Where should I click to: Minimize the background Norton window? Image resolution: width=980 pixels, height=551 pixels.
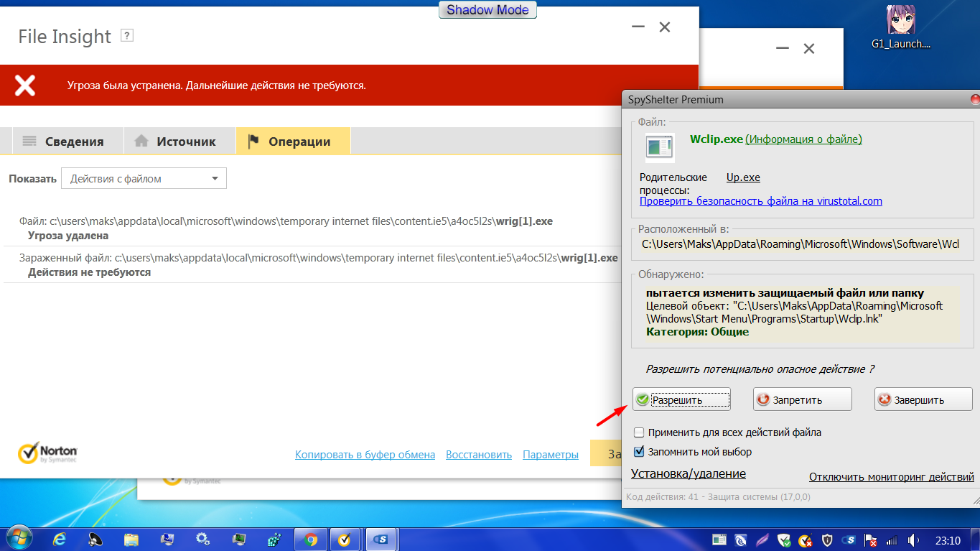click(783, 49)
